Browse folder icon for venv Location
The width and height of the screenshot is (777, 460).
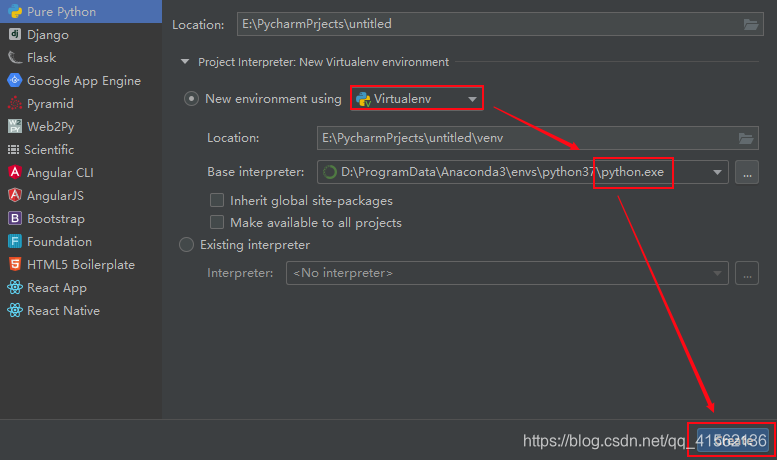coord(746,138)
